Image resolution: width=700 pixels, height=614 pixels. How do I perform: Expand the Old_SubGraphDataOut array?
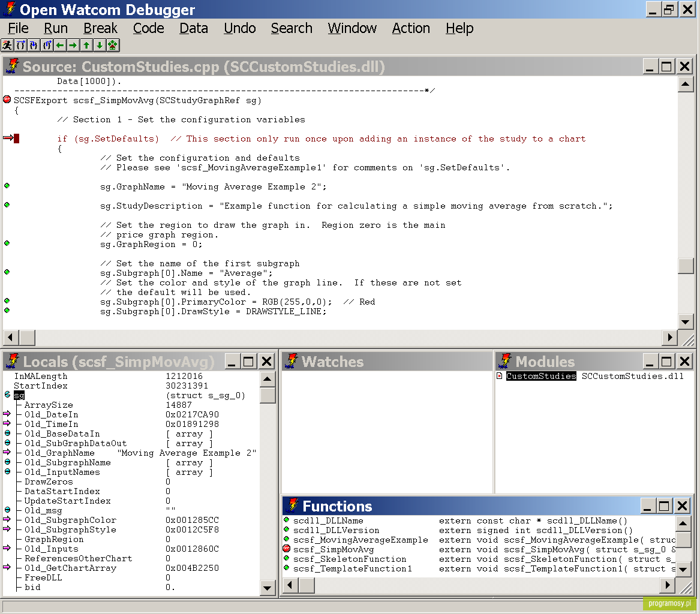[7, 443]
